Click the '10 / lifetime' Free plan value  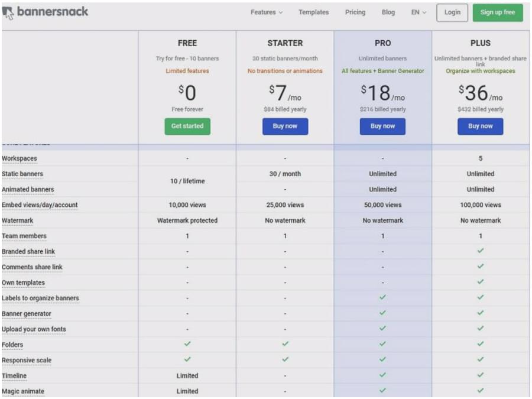(x=187, y=181)
